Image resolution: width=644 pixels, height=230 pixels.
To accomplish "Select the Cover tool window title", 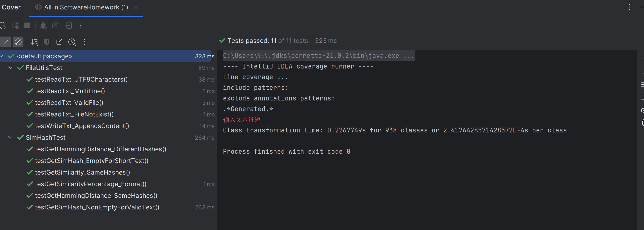I will [x=11, y=8].
